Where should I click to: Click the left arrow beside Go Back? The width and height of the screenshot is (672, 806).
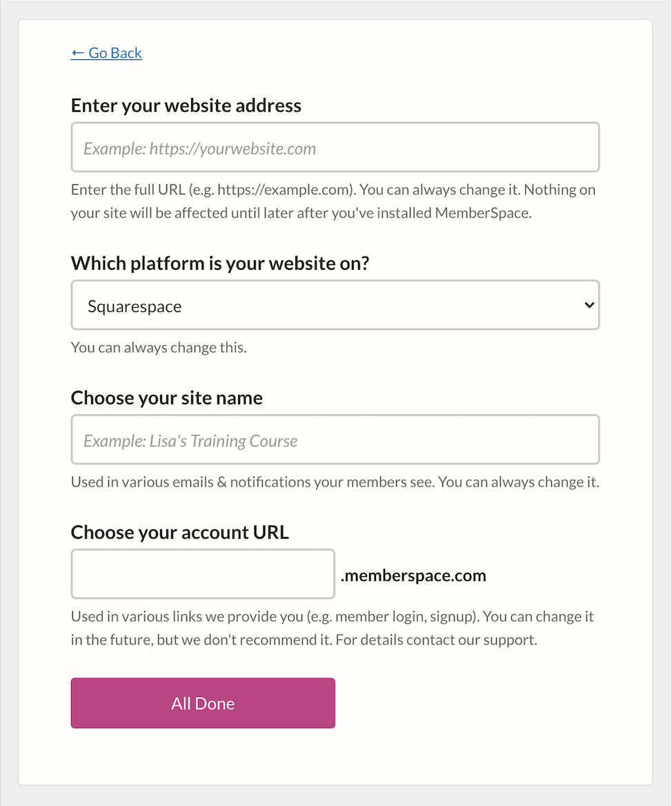click(78, 53)
